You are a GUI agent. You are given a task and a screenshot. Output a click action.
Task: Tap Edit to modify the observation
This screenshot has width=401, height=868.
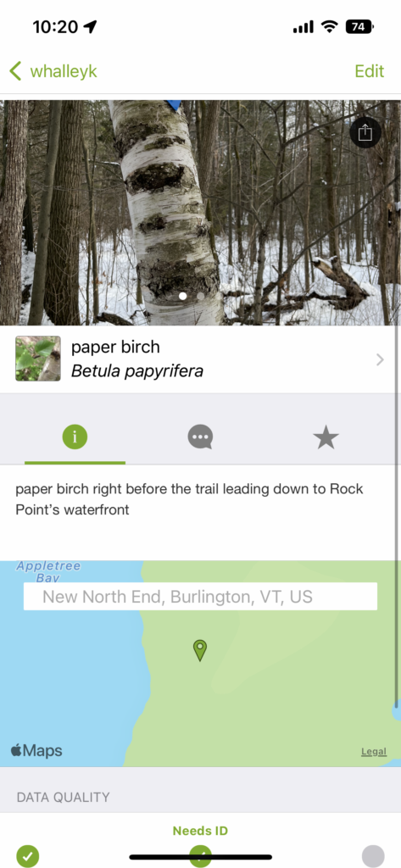coord(370,71)
